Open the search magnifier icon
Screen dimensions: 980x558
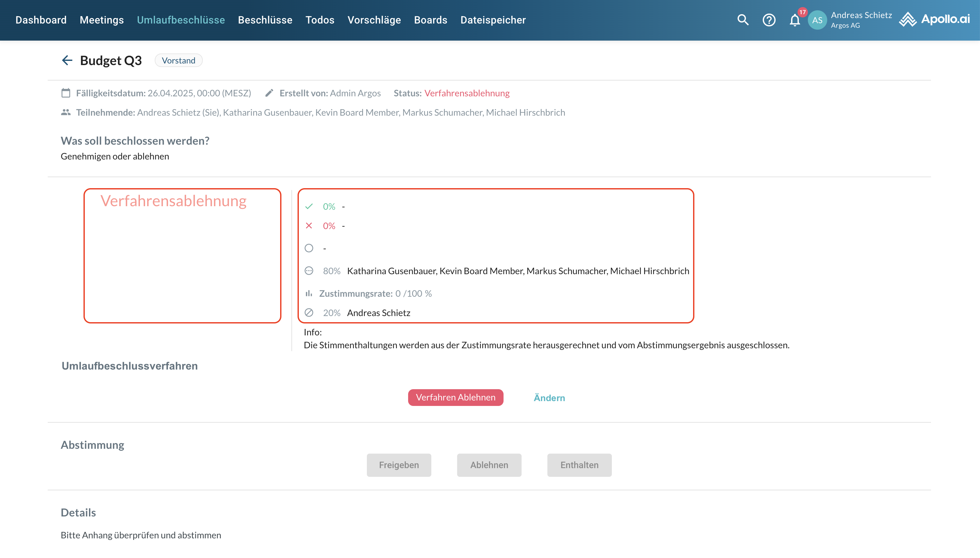[x=743, y=20]
